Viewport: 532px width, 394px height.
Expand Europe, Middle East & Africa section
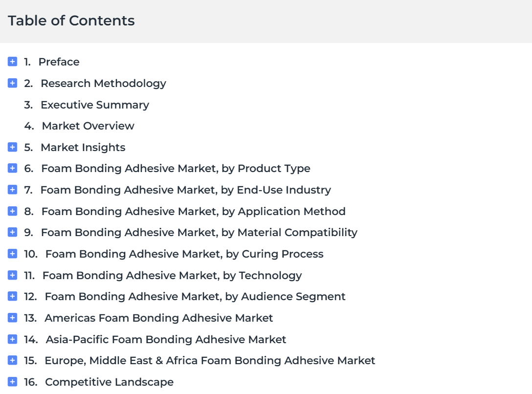[13, 360]
